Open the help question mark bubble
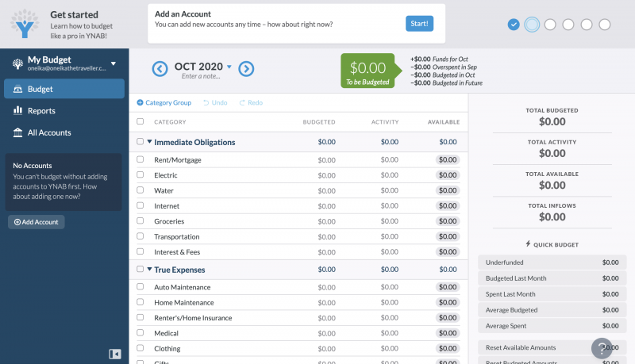This screenshot has height=364, width=635. coord(602,348)
